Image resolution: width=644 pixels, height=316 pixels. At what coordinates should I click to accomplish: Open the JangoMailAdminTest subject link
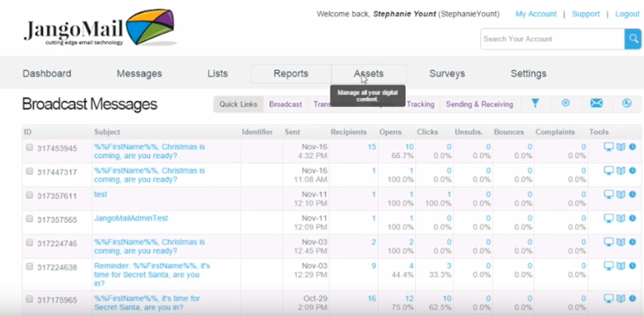click(x=131, y=218)
